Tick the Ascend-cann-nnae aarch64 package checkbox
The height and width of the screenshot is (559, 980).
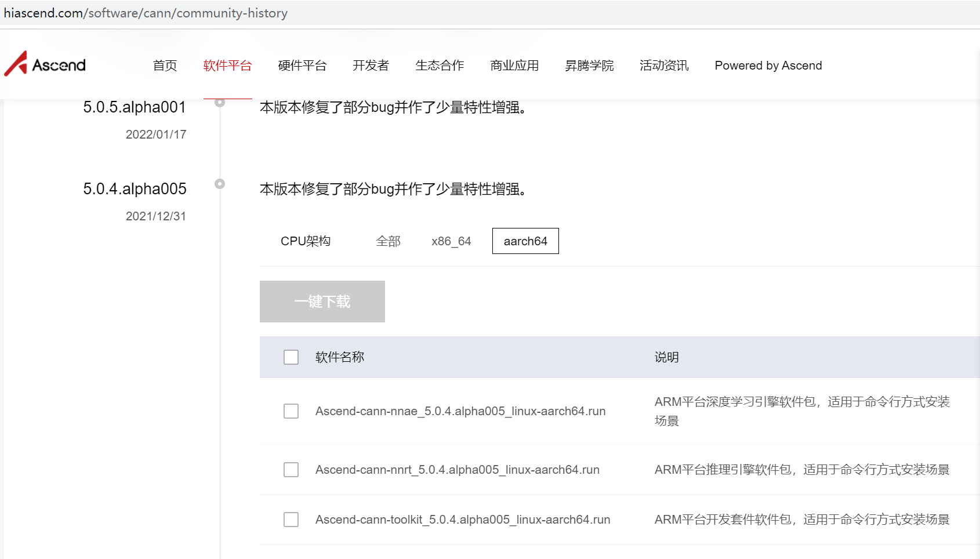(x=291, y=411)
